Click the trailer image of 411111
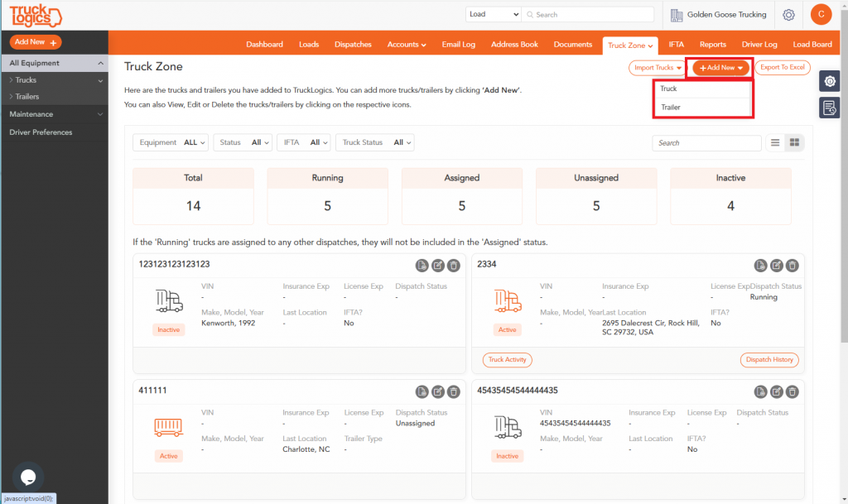The height and width of the screenshot is (504, 848). coord(168,427)
